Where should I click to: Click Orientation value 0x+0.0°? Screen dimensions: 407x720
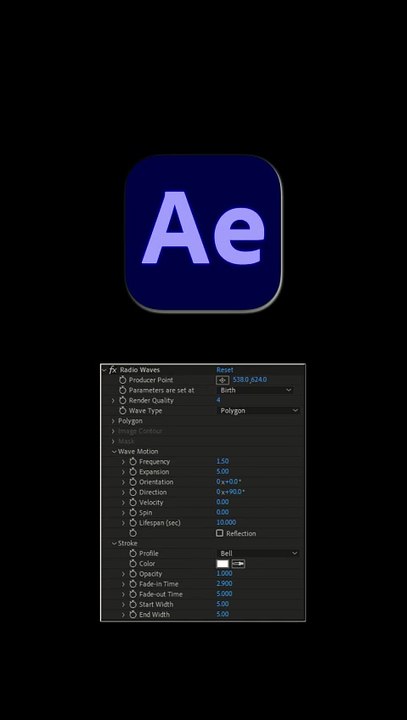[229, 482]
